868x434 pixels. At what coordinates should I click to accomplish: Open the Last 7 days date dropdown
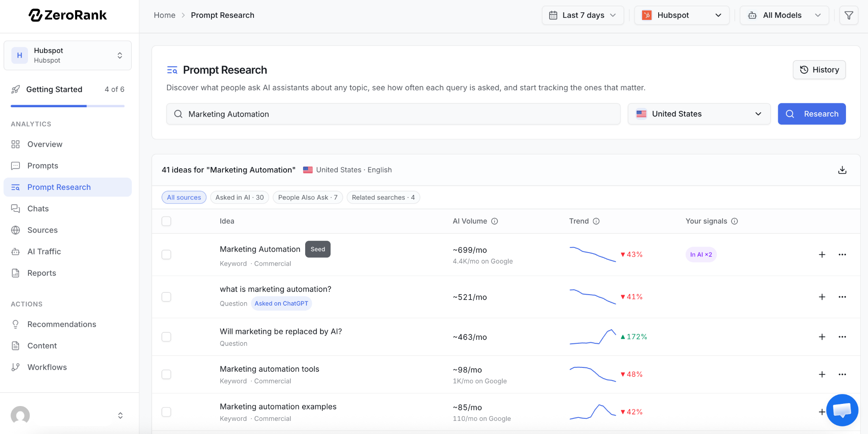583,15
